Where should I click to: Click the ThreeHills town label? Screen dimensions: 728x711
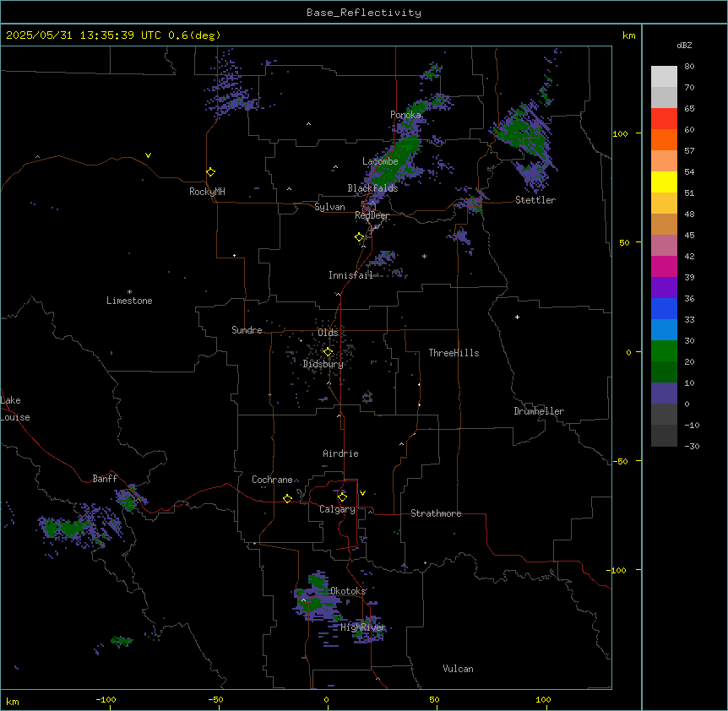coord(454,353)
